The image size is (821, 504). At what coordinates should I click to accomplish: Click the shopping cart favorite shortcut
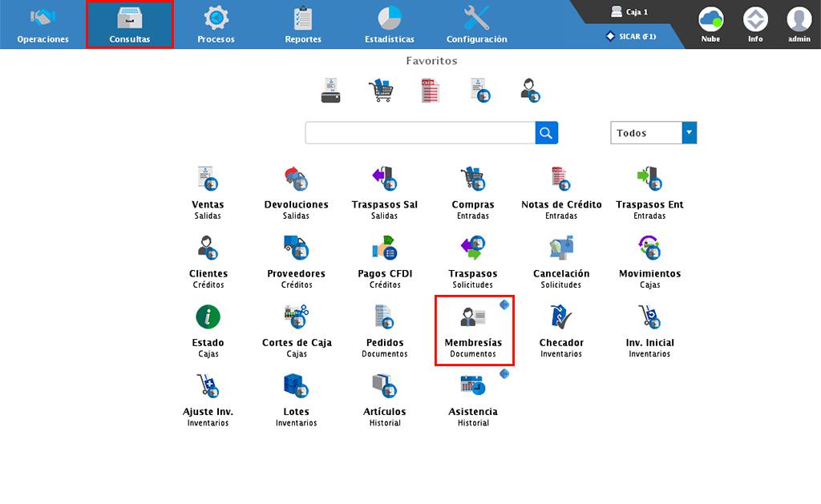point(382,91)
